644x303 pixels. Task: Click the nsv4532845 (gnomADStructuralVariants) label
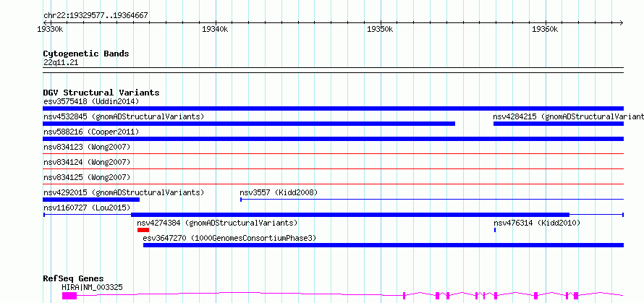(x=124, y=116)
